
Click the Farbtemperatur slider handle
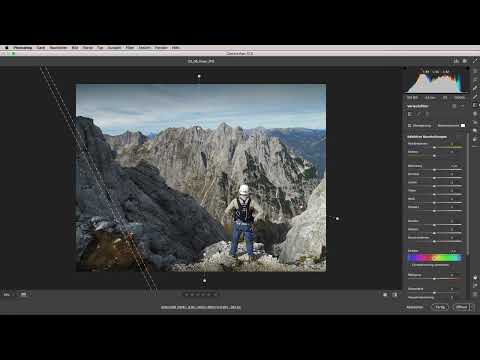[434, 147]
